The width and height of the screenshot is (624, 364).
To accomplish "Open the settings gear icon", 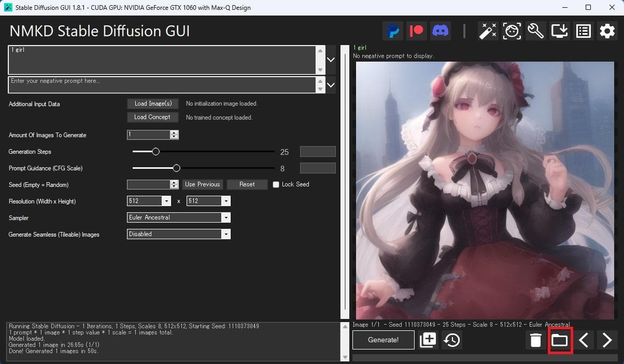I will (x=607, y=31).
